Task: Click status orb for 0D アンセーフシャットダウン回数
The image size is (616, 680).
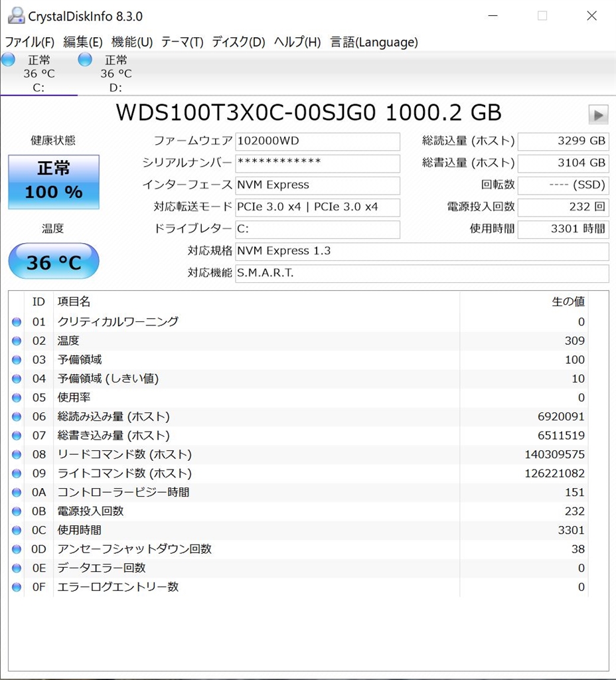Action: point(17,549)
